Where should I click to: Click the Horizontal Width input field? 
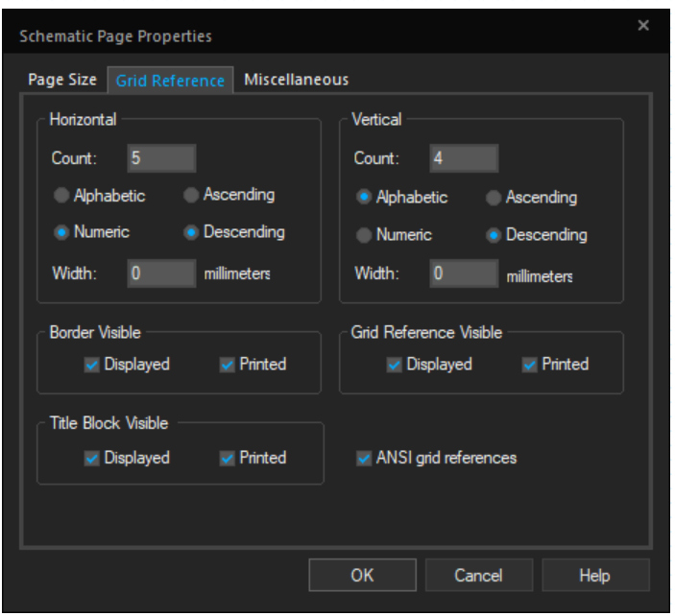(160, 273)
